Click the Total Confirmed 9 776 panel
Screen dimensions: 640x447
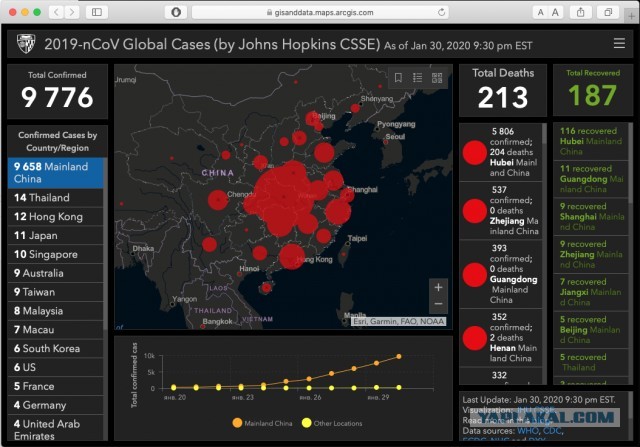click(58, 91)
